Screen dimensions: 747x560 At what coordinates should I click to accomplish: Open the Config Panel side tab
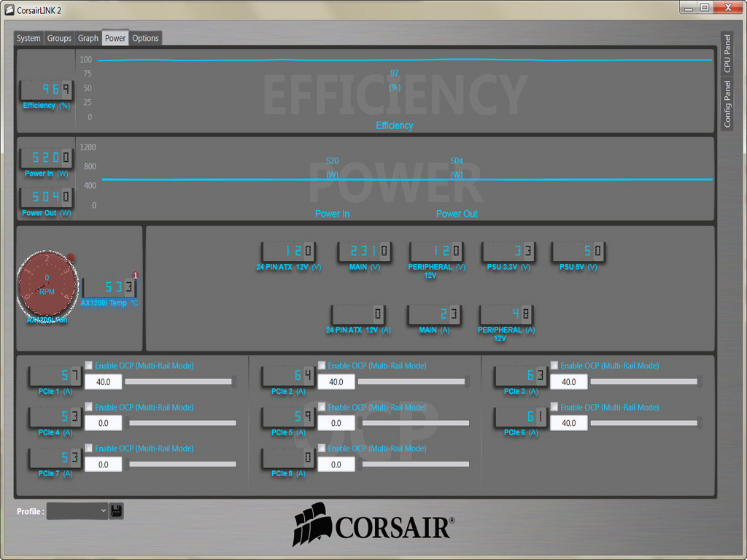pos(727,104)
